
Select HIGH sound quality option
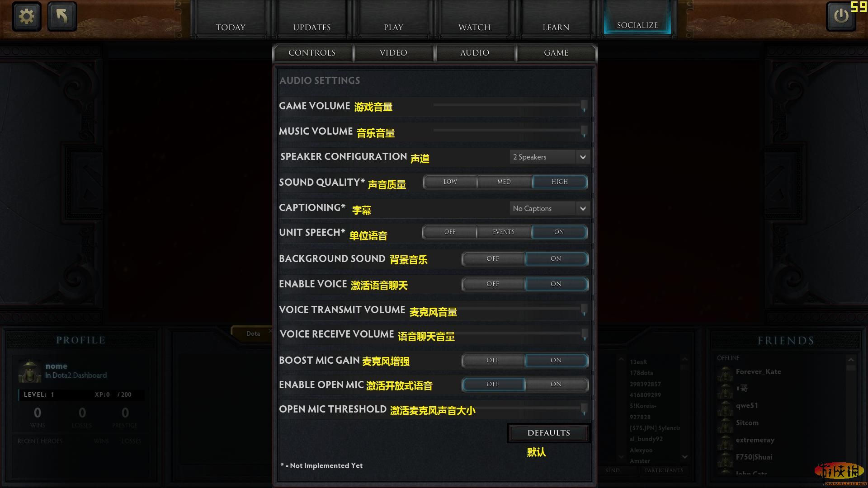point(559,181)
